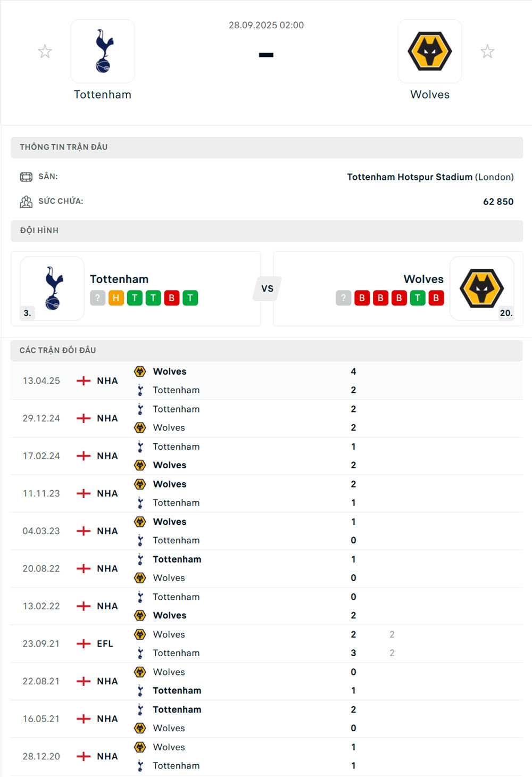
Task: Toggle the favorite star next to Tottenham
Action: (x=45, y=51)
